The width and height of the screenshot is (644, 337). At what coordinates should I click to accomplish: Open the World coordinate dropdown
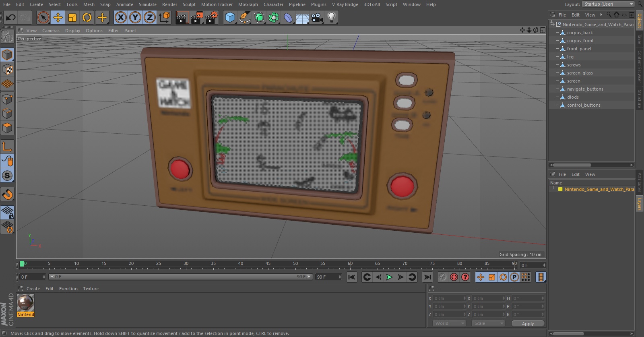(x=449, y=323)
